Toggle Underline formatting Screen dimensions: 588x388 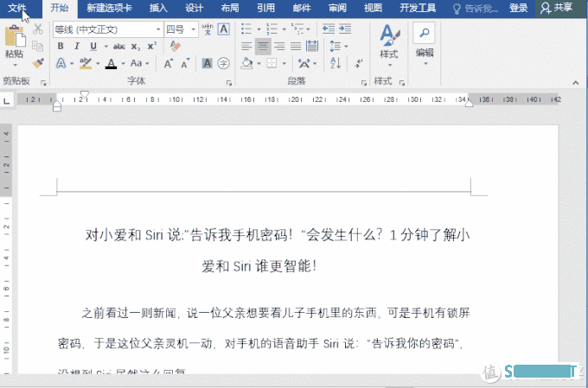93,46
